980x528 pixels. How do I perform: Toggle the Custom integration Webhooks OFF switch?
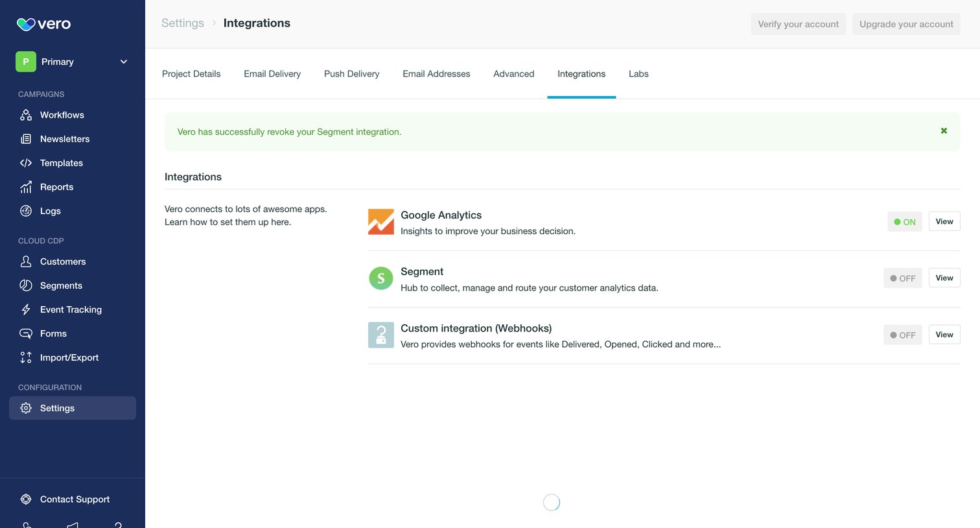pyautogui.click(x=903, y=335)
